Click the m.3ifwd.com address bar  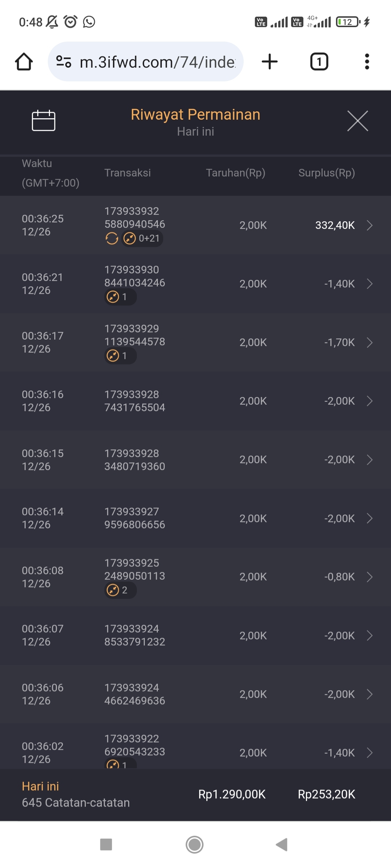click(x=157, y=62)
